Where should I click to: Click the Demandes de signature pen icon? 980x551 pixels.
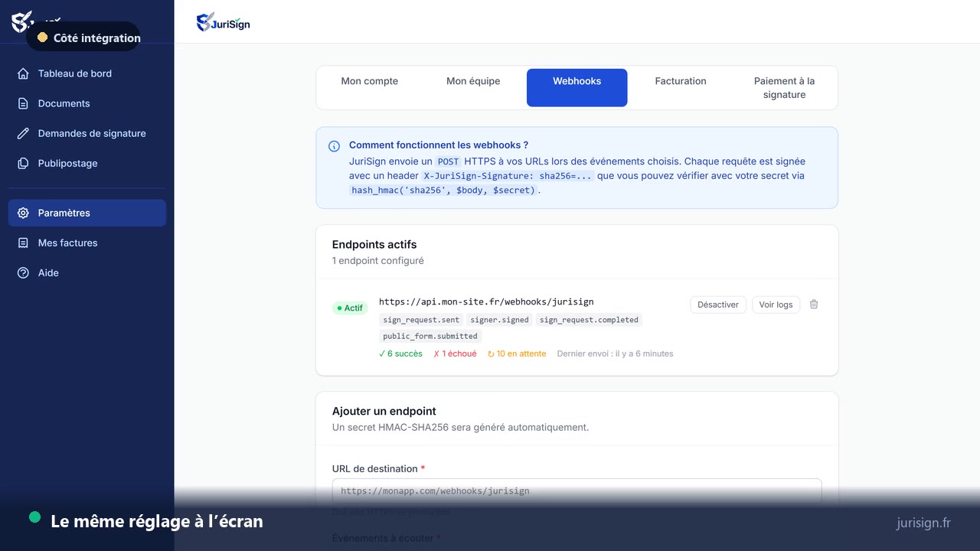[x=23, y=133]
